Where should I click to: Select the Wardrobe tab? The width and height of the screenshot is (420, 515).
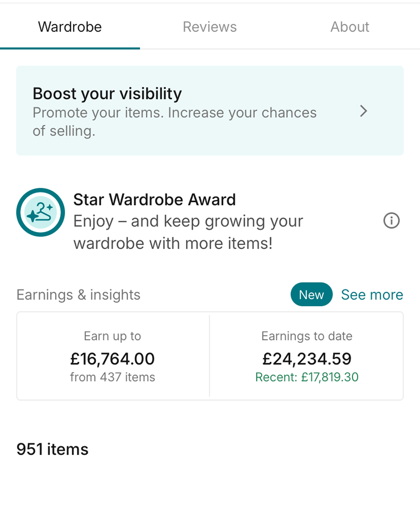point(70,27)
